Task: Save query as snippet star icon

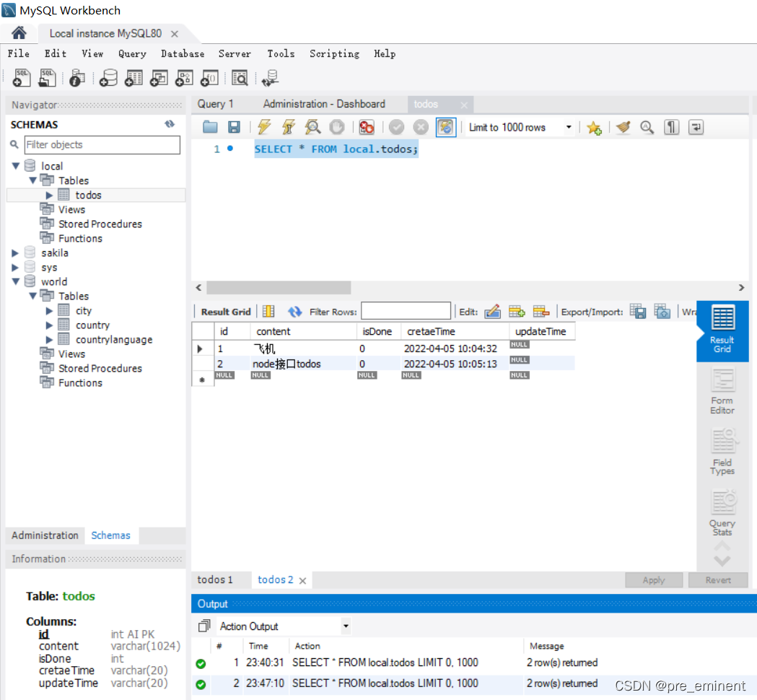Action: [x=594, y=128]
